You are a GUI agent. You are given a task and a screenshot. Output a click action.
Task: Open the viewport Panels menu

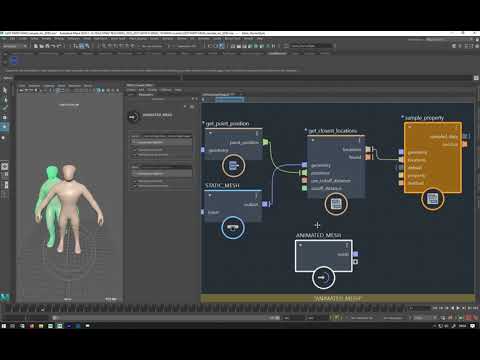88,86
